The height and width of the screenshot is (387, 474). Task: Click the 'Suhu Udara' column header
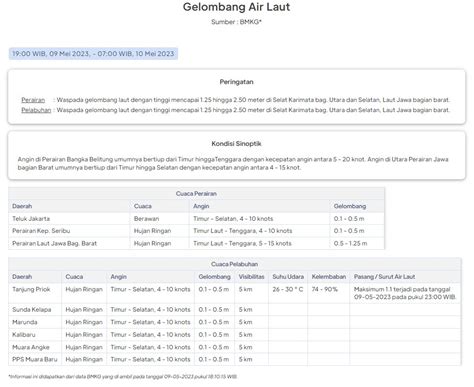tap(288, 277)
